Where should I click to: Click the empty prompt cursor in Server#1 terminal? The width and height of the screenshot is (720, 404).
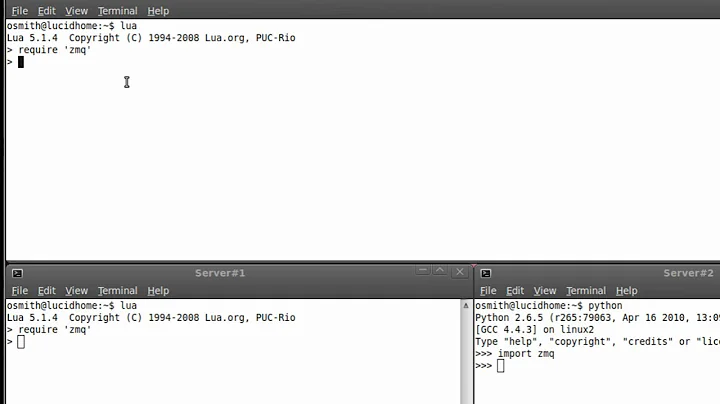coord(21,342)
